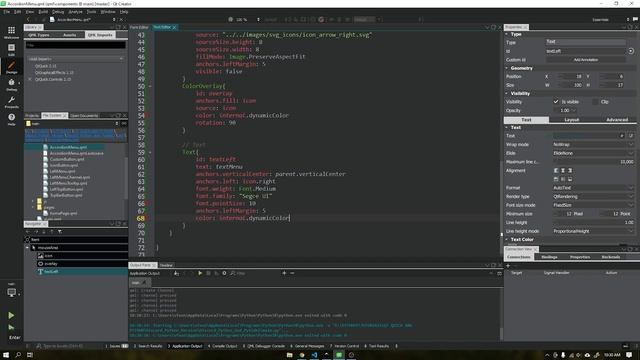The height and width of the screenshot is (360, 640).
Task: Open Windows Start menu
Action: click(6, 355)
